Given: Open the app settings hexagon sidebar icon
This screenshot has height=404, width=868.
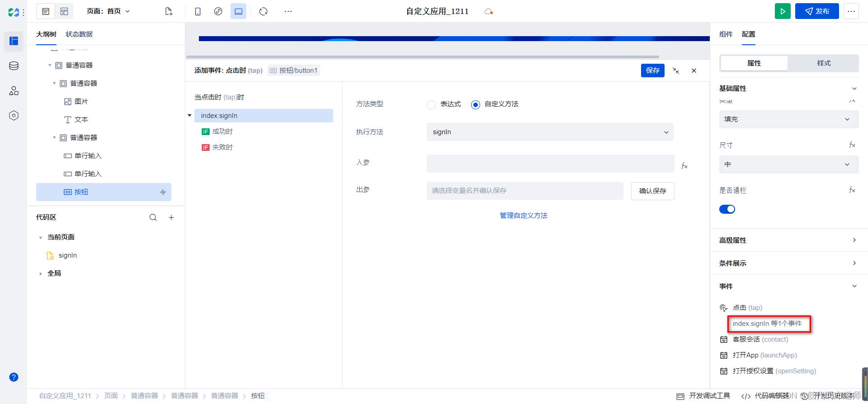Looking at the screenshot, I should coord(14,116).
